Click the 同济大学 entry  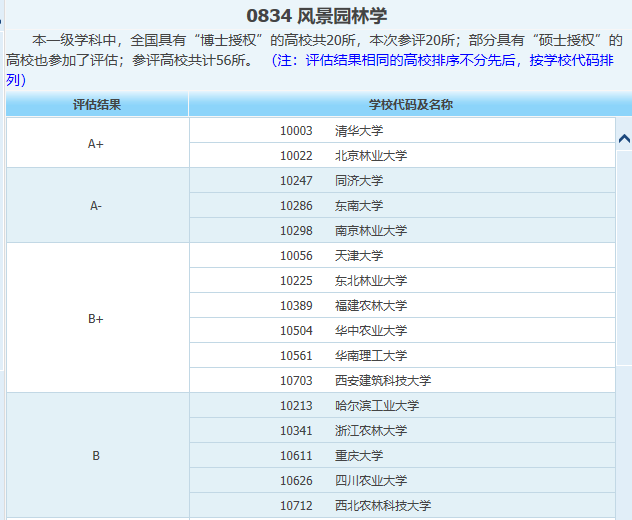pos(359,181)
